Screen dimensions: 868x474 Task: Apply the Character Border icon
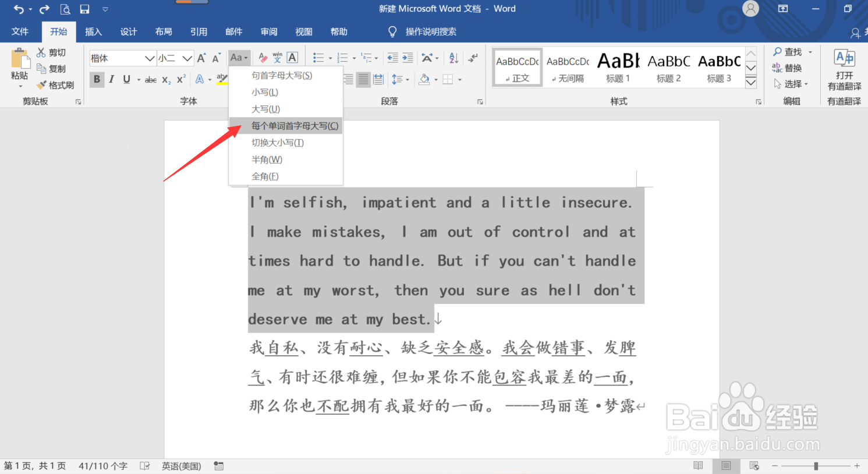point(292,57)
